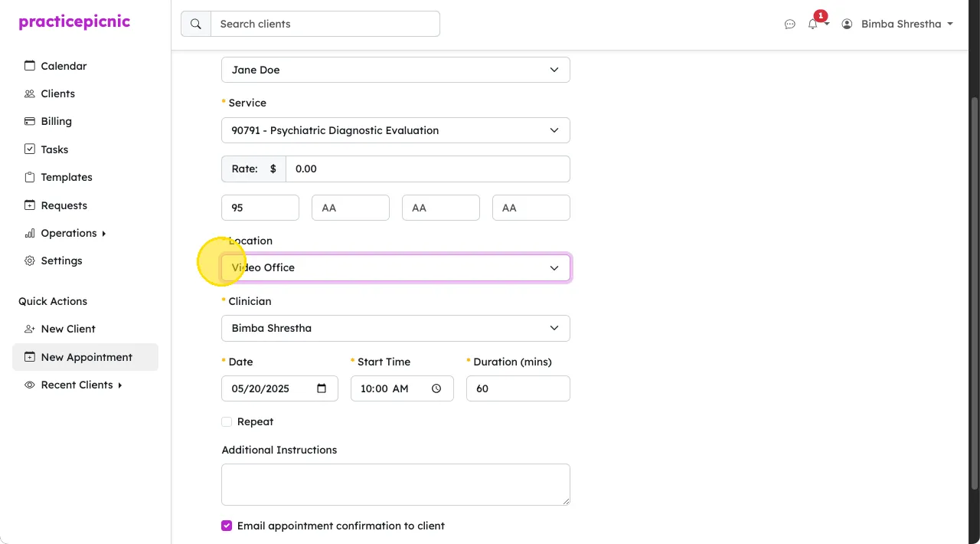Open the Service dropdown
This screenshot has width=980, height=544.
(396, 130)
